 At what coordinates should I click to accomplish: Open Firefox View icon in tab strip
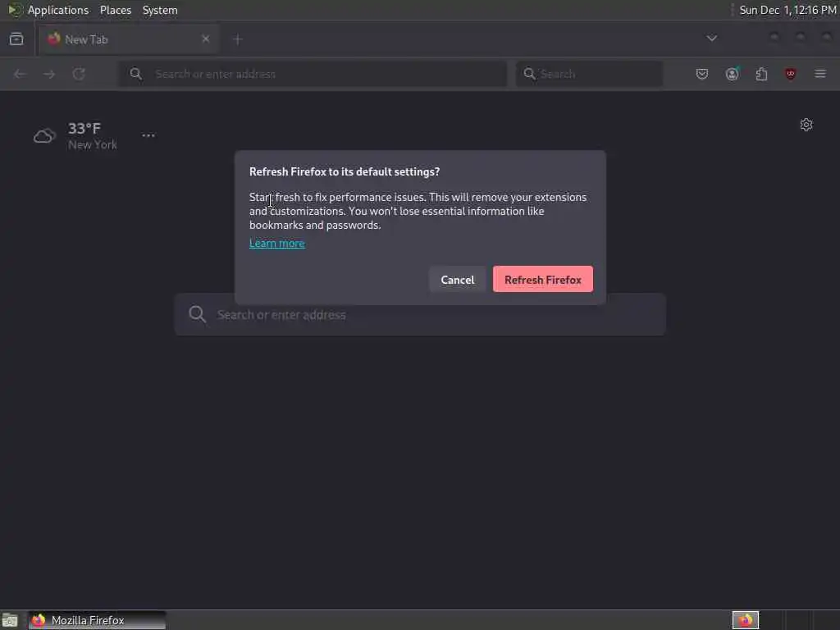(x=16, y=39)
